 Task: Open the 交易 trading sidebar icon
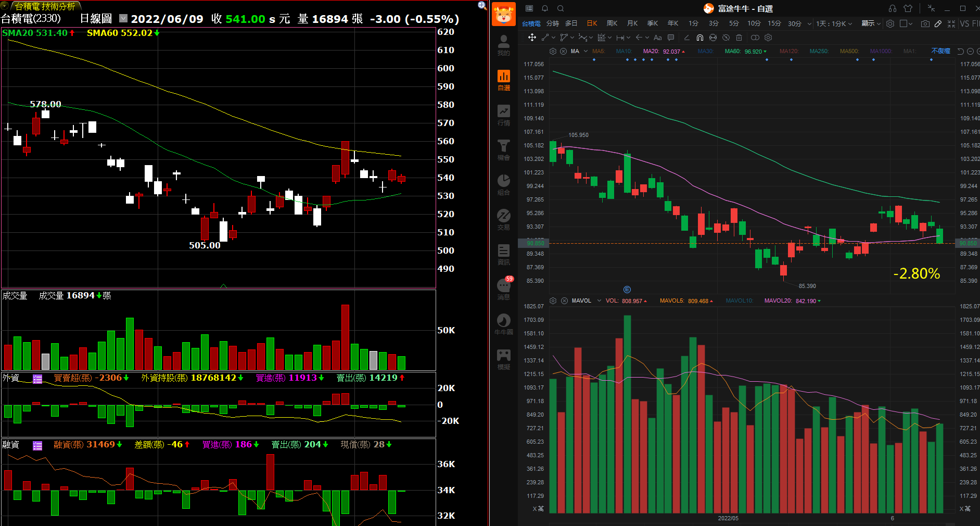point(503,219)
